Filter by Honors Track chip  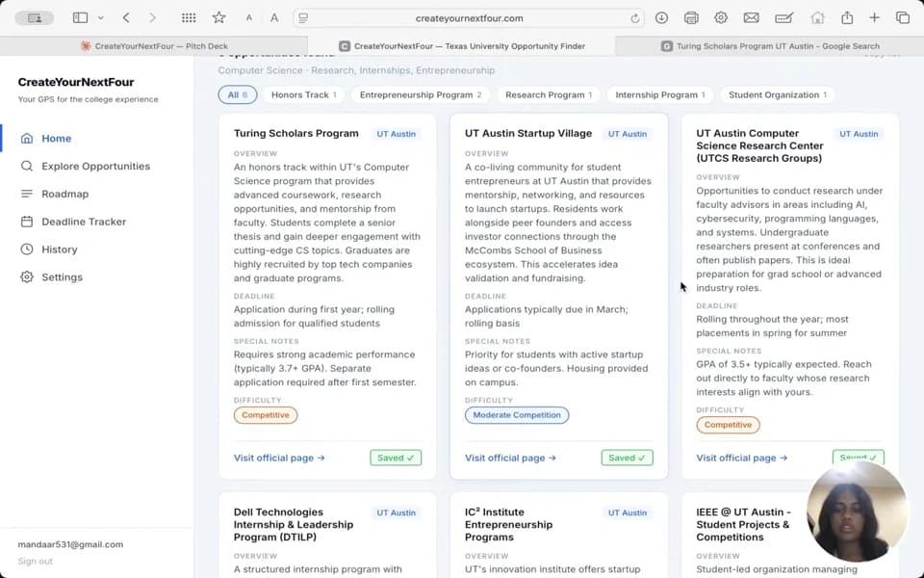[303, 95]
